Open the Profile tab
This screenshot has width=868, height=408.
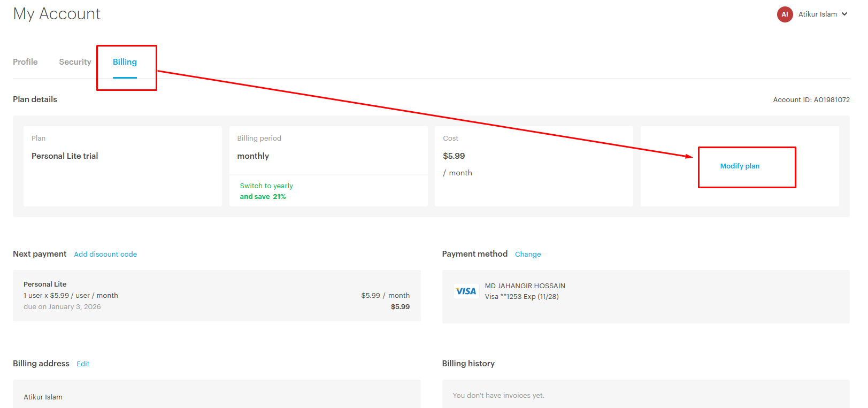[25, 62]
